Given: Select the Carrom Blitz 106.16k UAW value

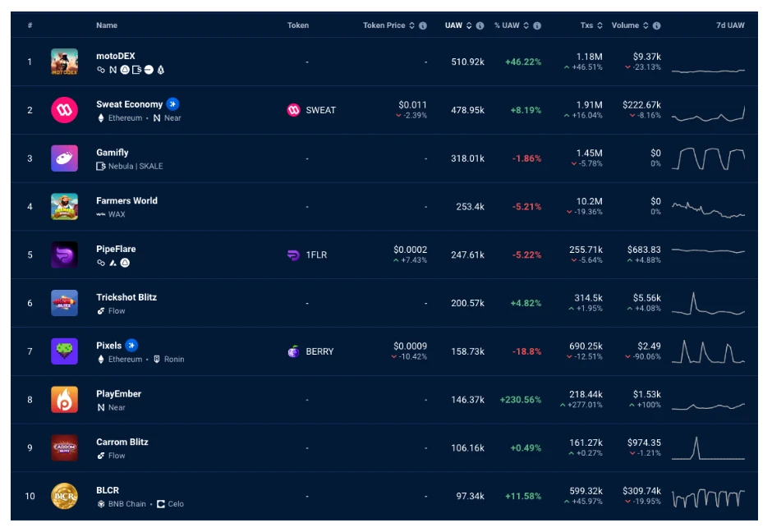Looking at the screenshot, I should [x=468, y=447].
